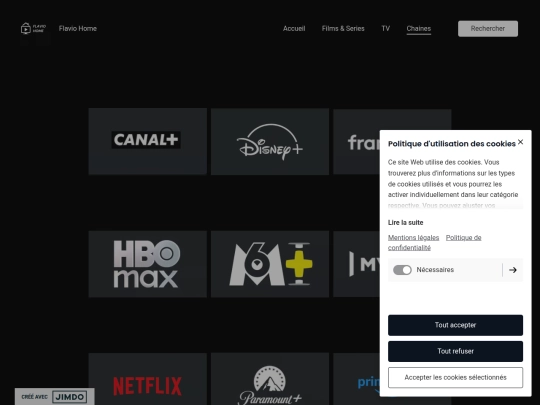This screenshot has width=540, height=405.
Task: Close the cookie policy dialog
Action: [520, 142]
